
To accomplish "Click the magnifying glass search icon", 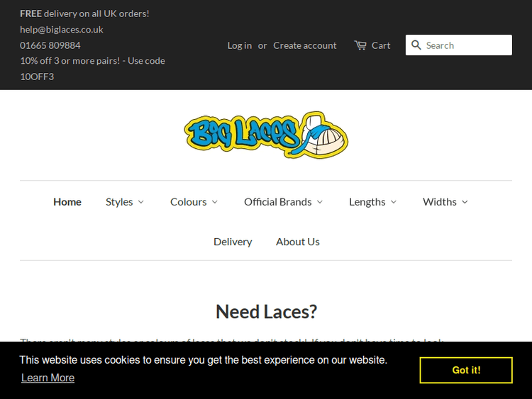I will [x=416, y=45].
